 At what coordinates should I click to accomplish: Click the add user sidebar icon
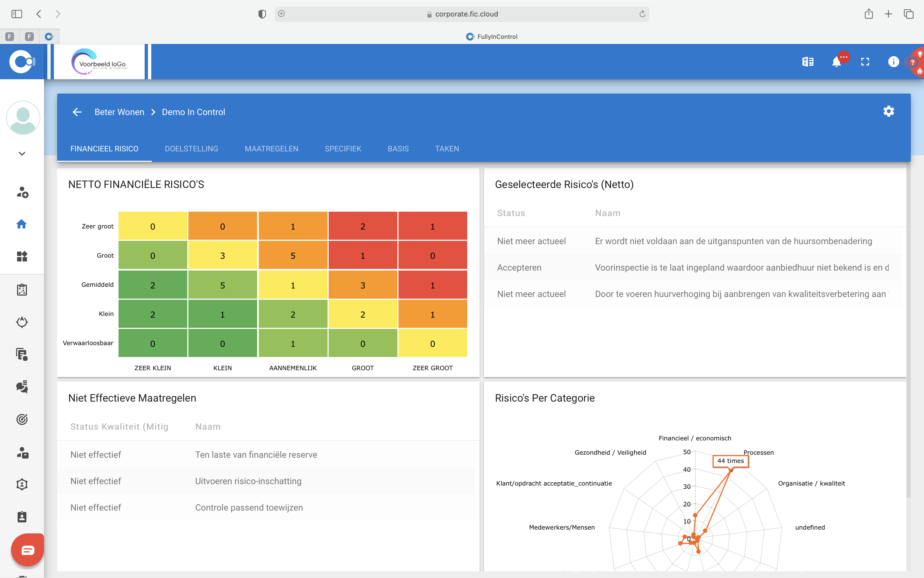22,192
